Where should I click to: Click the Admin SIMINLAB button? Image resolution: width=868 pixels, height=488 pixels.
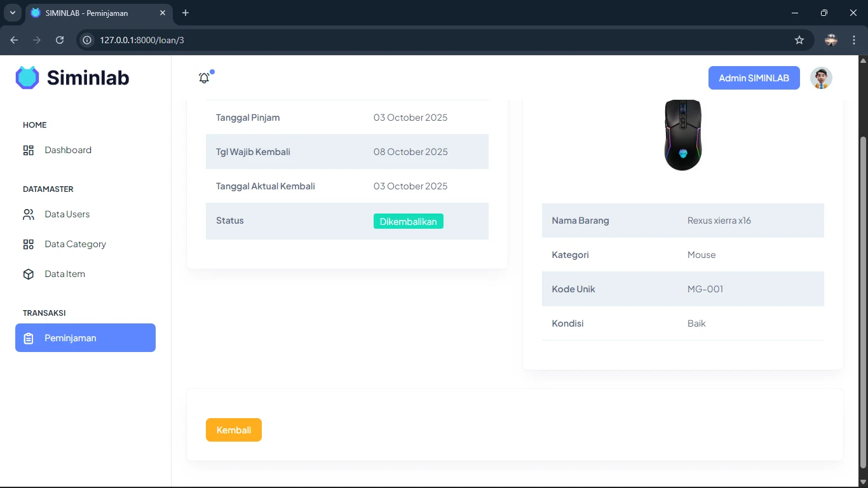click(754, 78)
